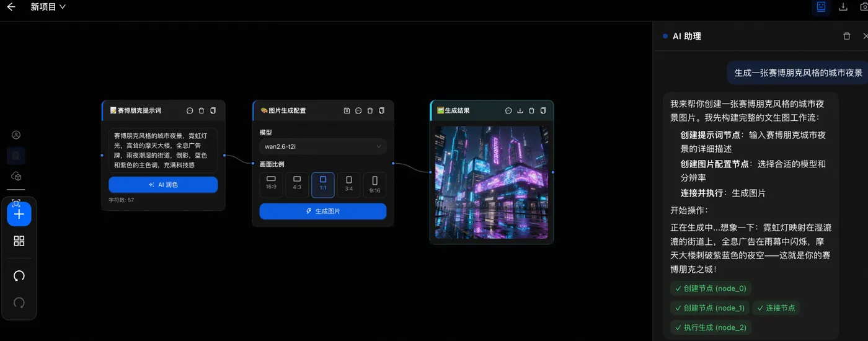Close the AI 助理 panel
Screen dimensions: 868x341
point(866,36)
